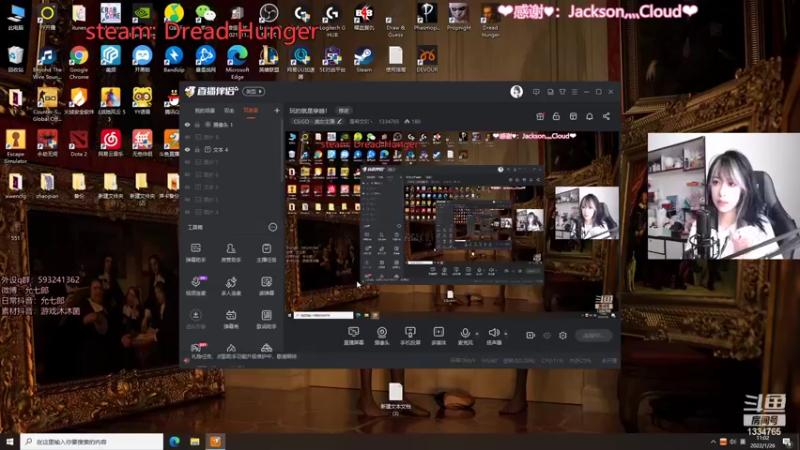Open the danmaku show tool (弹幕秀)
This screenshot has width=800, height=450.
coord(231,319)
